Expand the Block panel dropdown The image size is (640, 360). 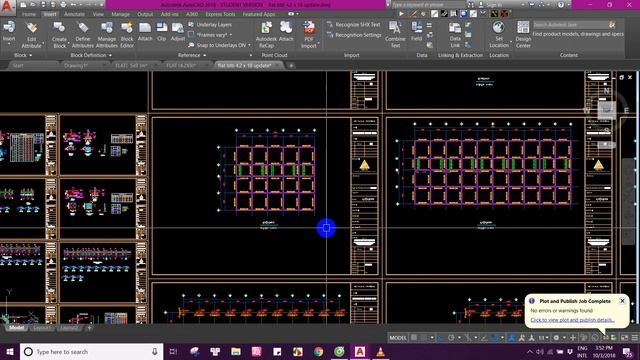(23, 55)
